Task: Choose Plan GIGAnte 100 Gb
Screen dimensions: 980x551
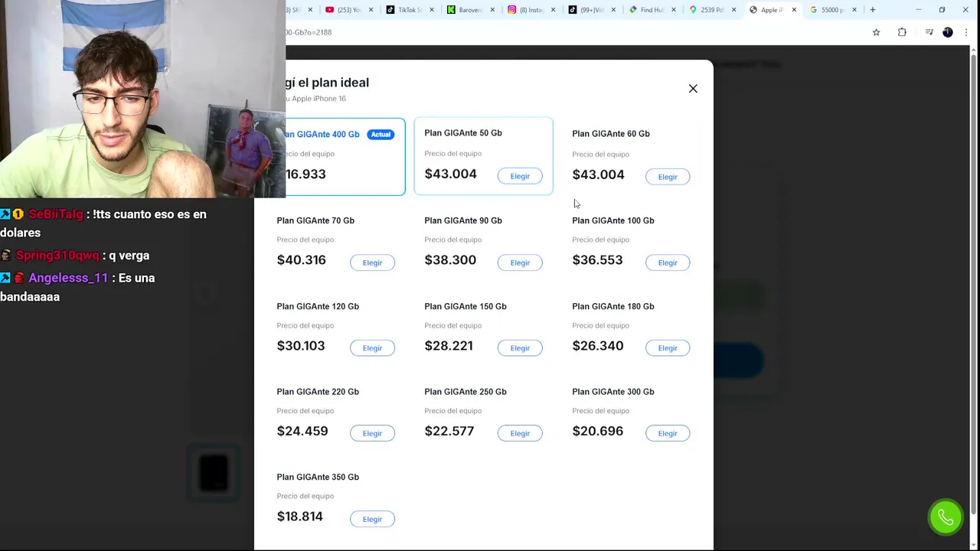Action: click(668, 262)
